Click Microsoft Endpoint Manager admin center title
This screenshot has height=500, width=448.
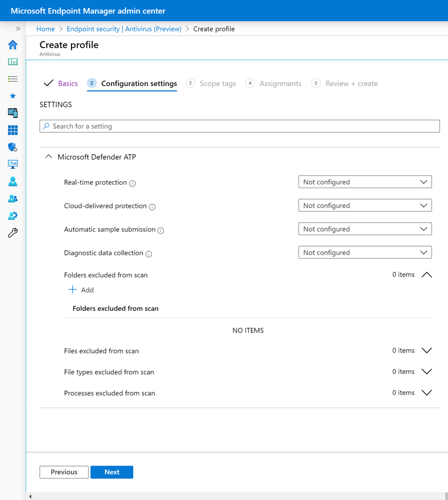point(88,11)
